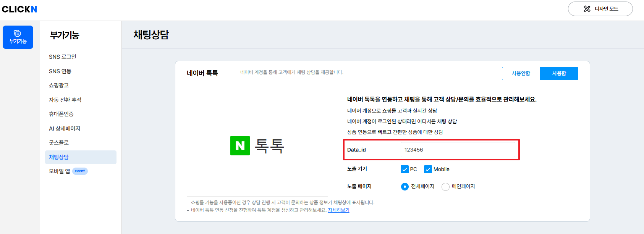Open the SNS 연동 menu item

tap(60, 71)
